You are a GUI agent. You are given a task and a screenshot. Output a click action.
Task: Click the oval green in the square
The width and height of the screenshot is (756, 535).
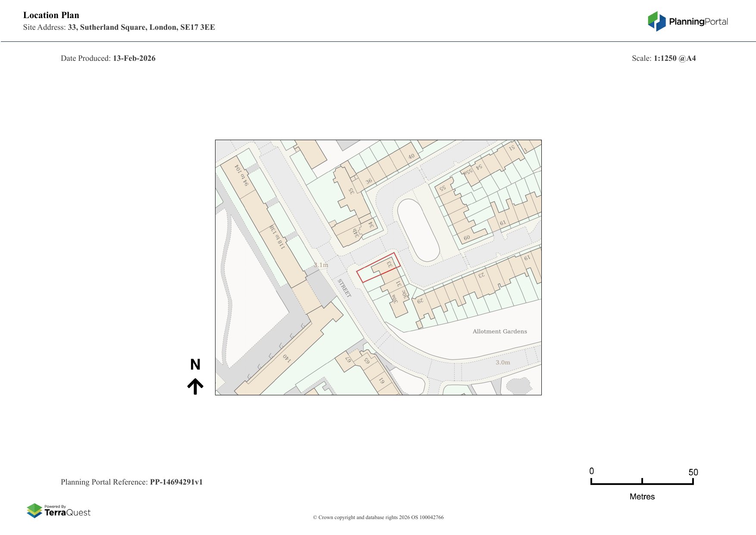coord(418,230)
